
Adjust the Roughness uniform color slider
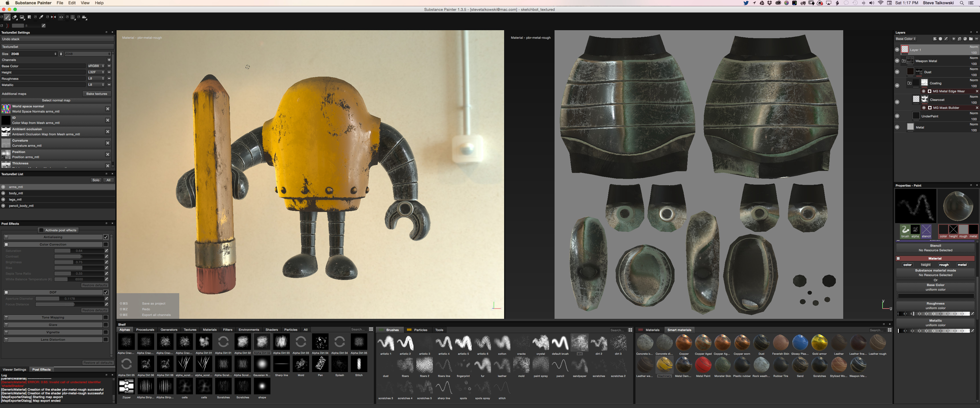click(x=934, y=314)
